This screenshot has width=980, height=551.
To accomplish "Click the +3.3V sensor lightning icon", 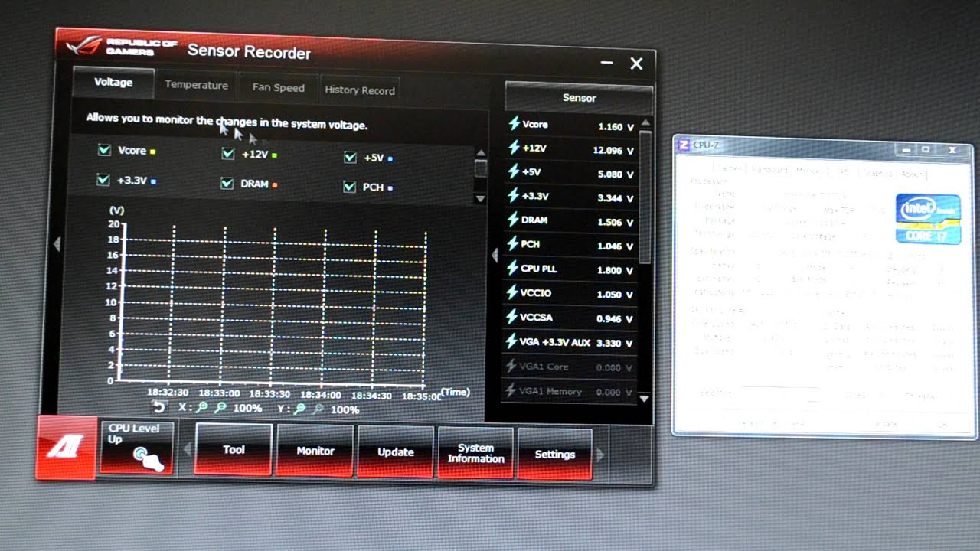I will point(514,196).
